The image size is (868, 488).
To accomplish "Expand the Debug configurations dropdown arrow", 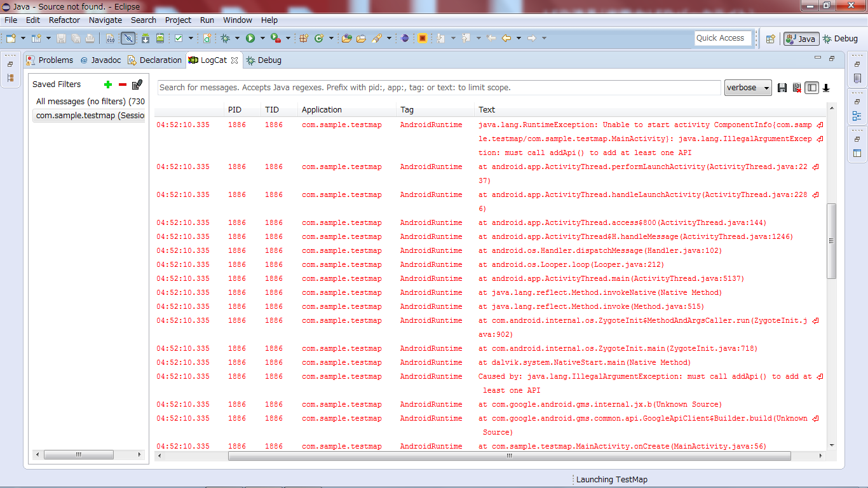I will pos(237,38).
